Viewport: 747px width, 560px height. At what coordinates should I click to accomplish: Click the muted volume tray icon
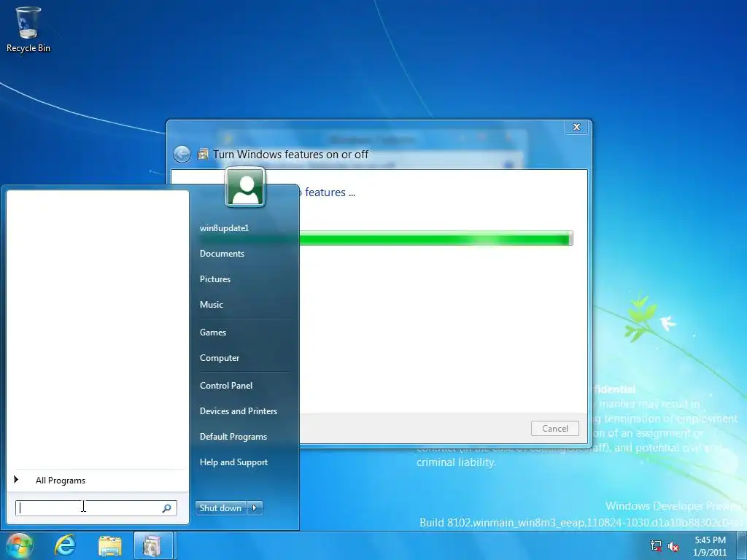click(x=673, y=545)
